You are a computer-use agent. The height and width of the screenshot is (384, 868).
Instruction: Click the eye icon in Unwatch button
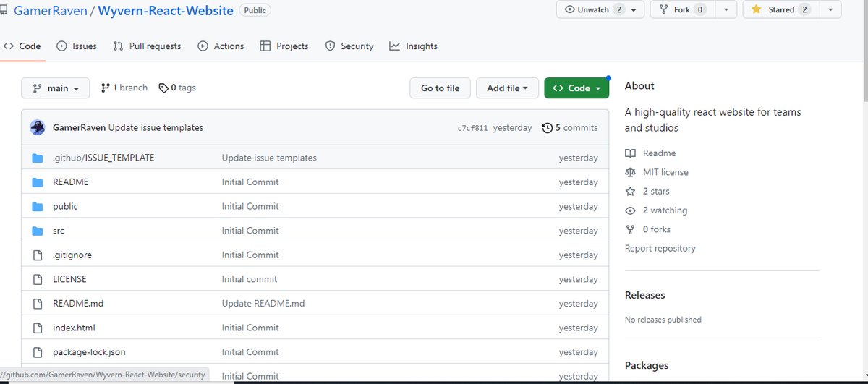pos(569,9)
